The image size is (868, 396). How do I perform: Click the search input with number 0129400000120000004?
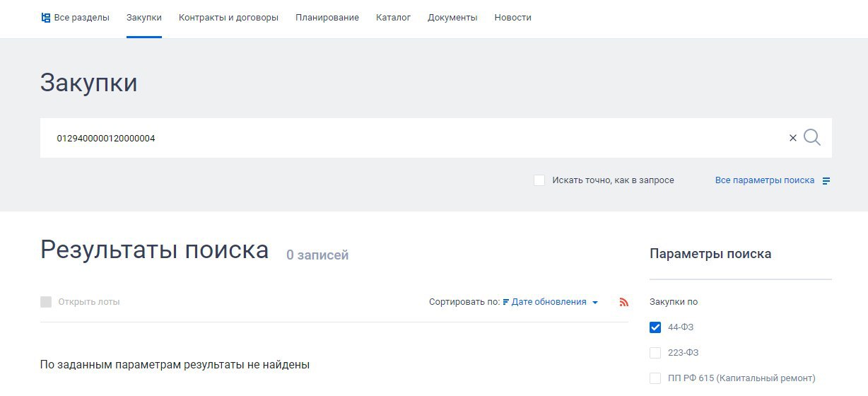tap(410, 139)
